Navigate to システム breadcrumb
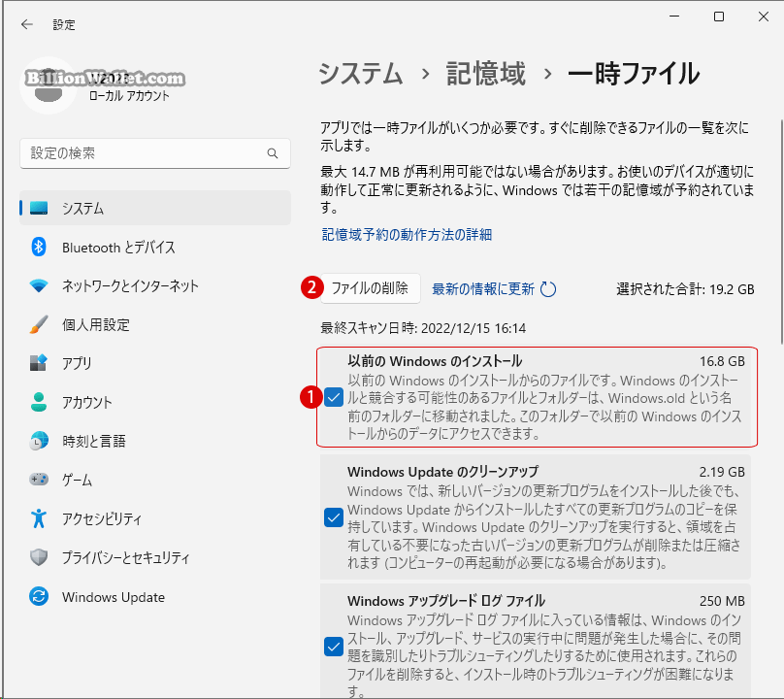 coord(361,74)
